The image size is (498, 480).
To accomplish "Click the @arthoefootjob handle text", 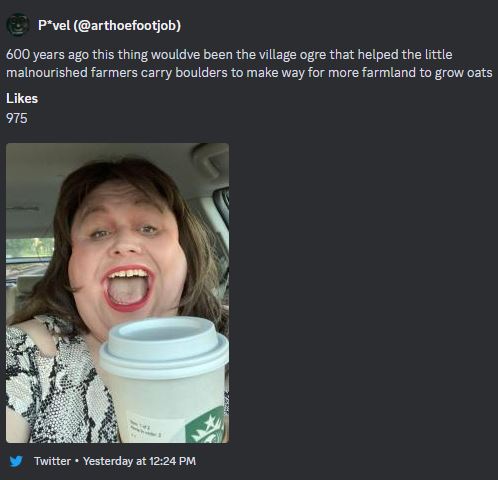I will [x=126, y=25].
